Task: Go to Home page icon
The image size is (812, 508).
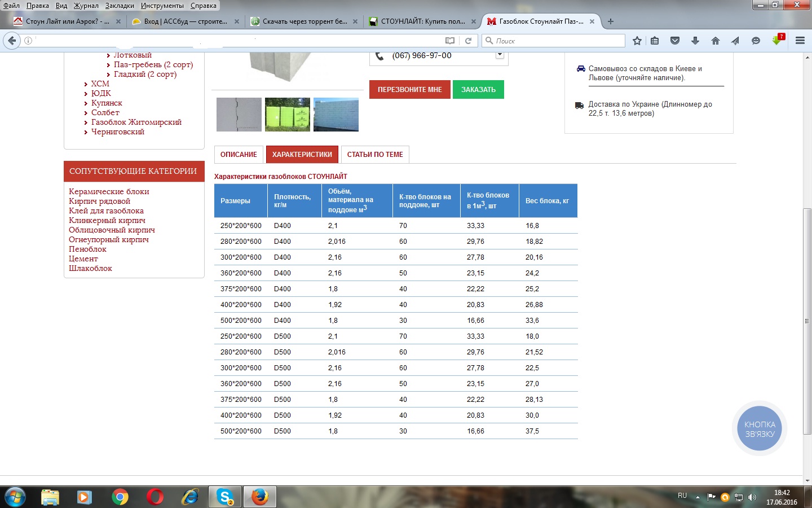Action: click(x=716, y=41)
